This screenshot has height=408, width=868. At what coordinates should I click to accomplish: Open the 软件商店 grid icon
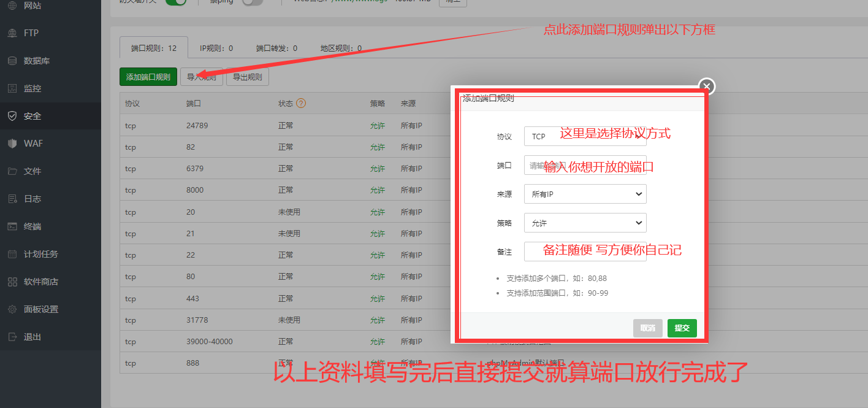click(x=12, y=282)
